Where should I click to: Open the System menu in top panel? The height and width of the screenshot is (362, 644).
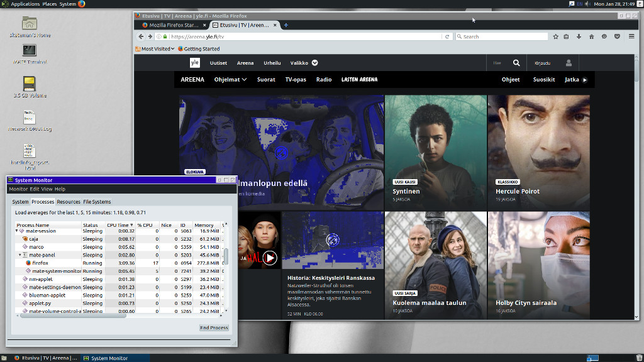click(67, 4)
